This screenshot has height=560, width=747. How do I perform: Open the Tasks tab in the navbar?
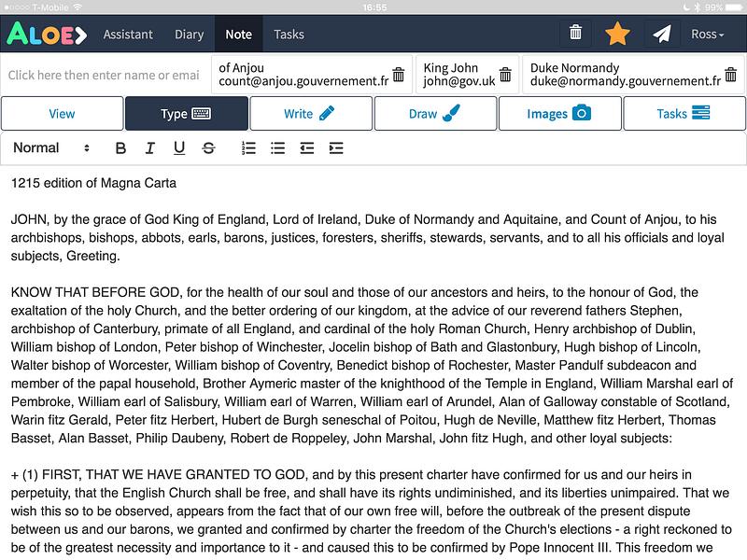(x=289, y=35)
